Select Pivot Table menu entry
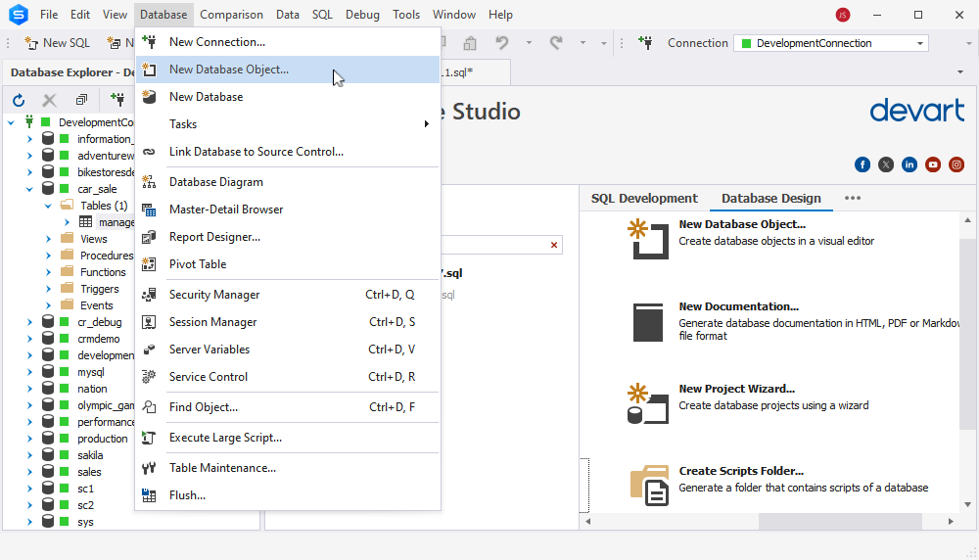 pos(288,264)
